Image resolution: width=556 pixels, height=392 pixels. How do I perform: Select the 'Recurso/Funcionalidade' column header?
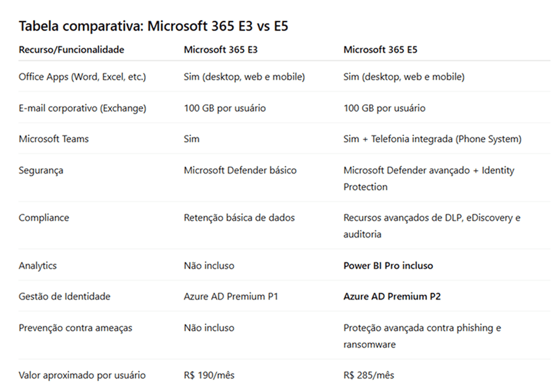click(71, 49)
